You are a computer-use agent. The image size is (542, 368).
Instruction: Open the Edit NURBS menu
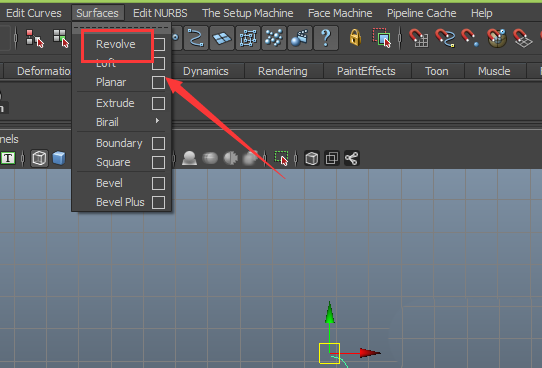(160, 13)
